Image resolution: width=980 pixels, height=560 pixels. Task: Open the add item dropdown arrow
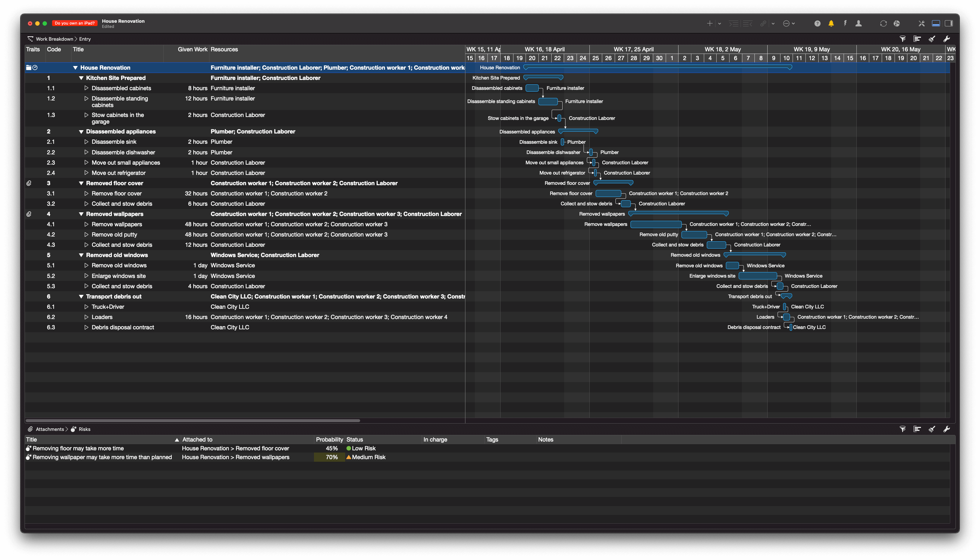click(x=719, y=23)
